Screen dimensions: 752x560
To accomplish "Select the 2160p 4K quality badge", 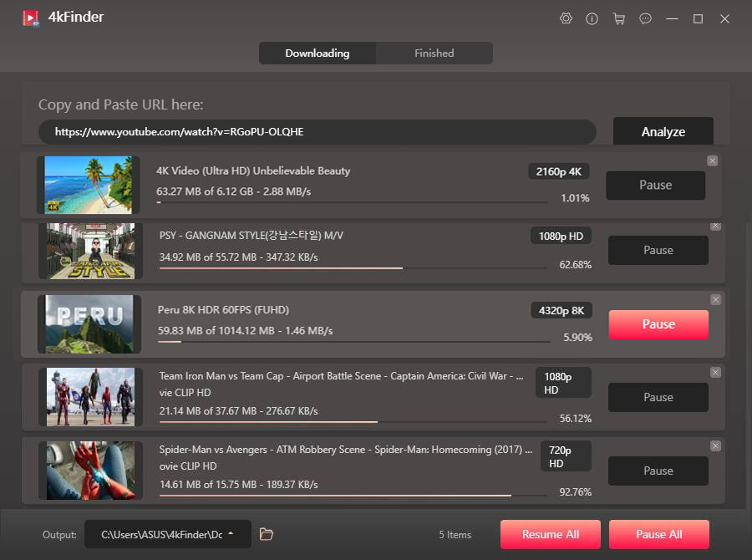I will click(x=558, y=171).
